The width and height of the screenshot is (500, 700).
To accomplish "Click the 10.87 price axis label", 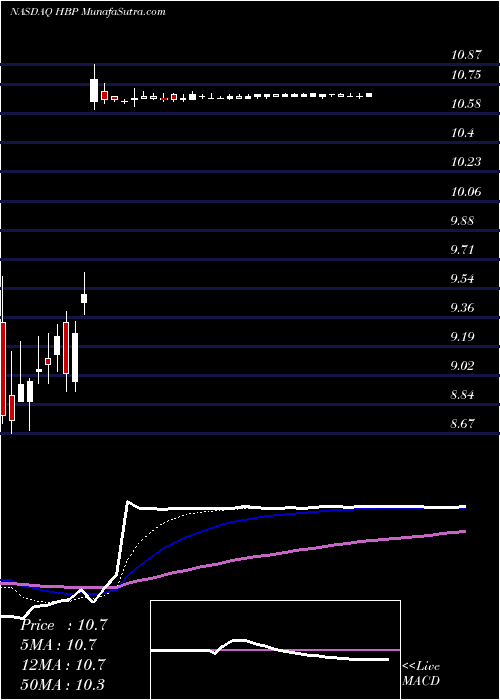I will 466,55.
